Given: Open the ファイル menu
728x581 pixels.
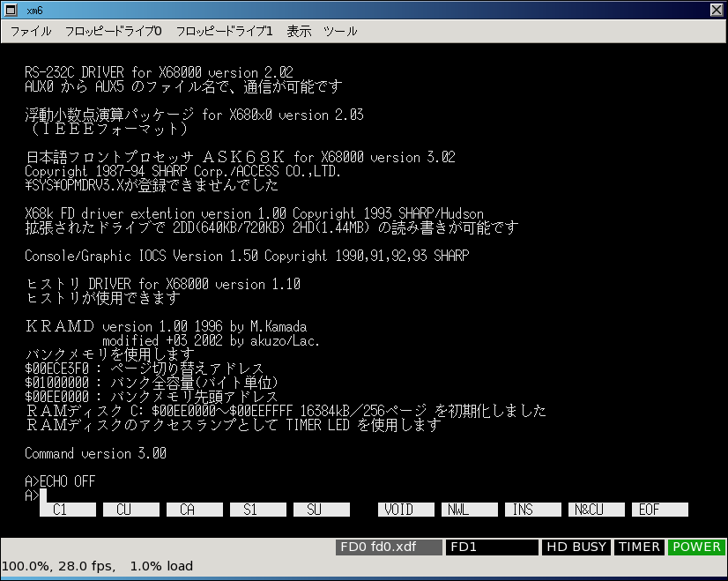Looking at the screenshot, I should pyautogui.click(x=31, y=31).
